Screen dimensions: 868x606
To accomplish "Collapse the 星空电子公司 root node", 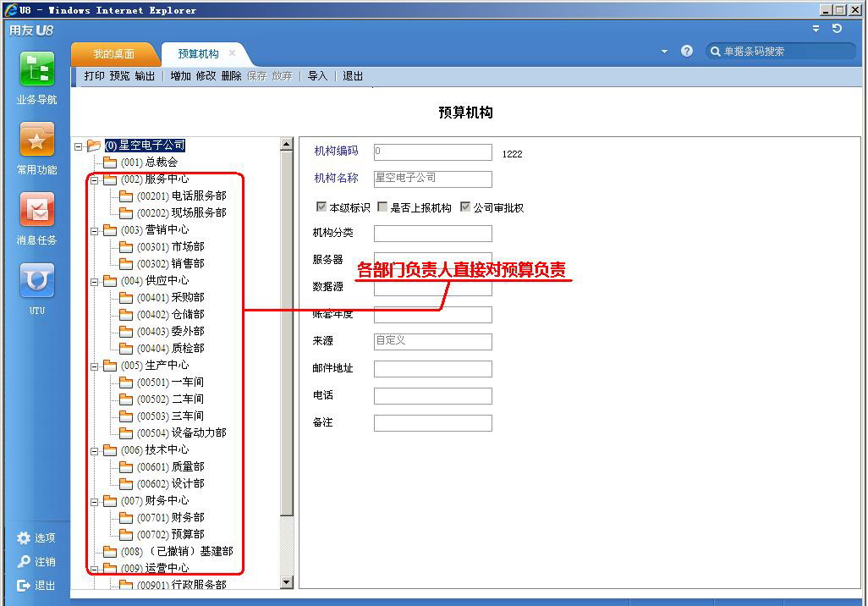I will 79,146.
